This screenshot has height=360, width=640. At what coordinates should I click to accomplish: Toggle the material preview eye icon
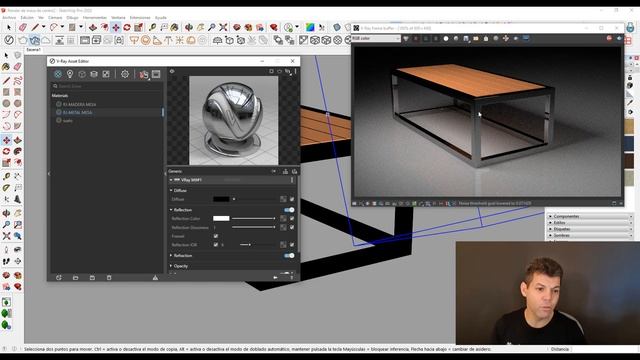(172, 71)
